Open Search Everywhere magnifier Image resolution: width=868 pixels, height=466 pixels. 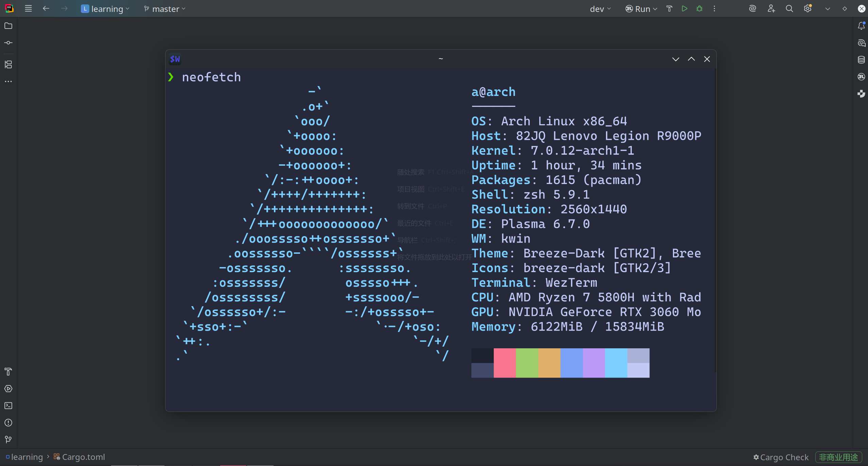789,9
